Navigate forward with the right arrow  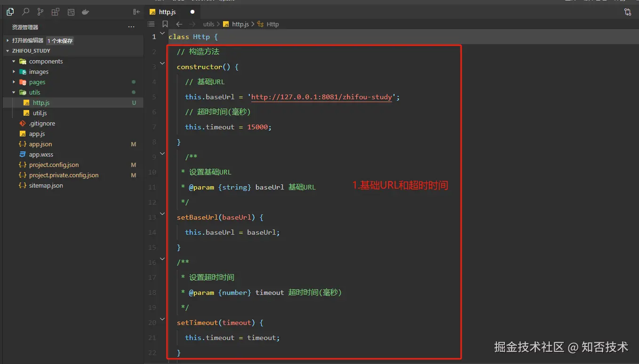tap(192, 24)
